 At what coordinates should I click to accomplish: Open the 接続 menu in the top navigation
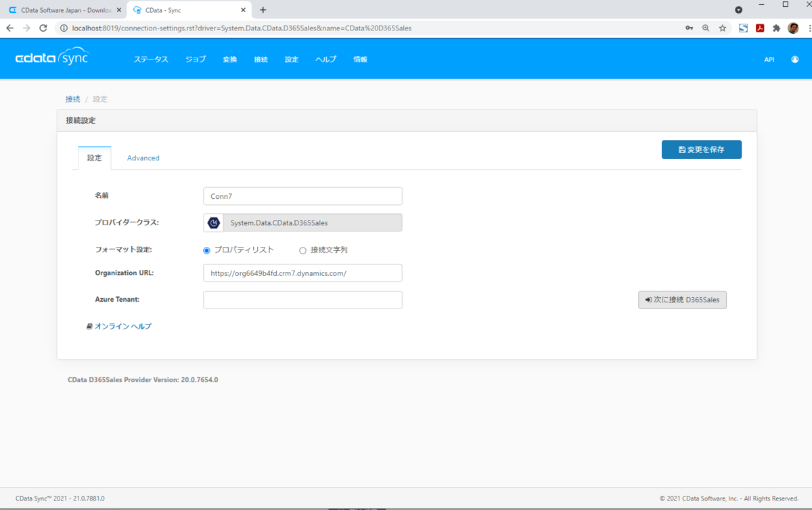(261, 60)
